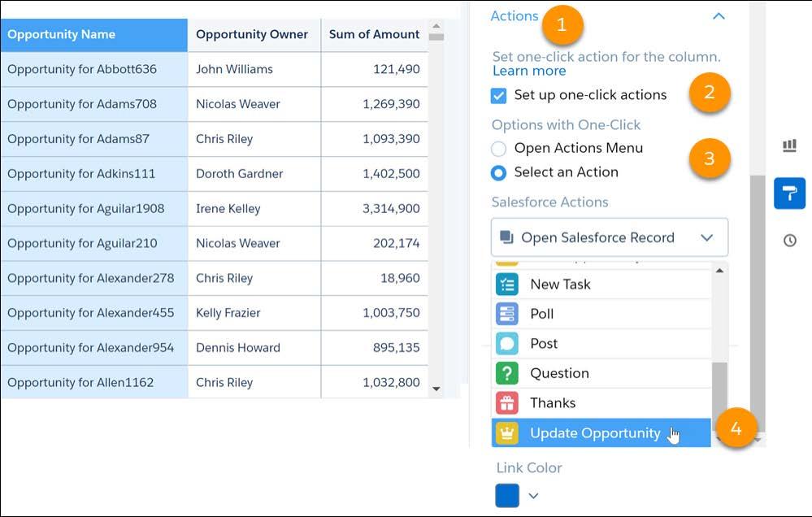Click the 121,490 amount cell
This screenshot has width=812, height=517.
[x=375, y=69]
